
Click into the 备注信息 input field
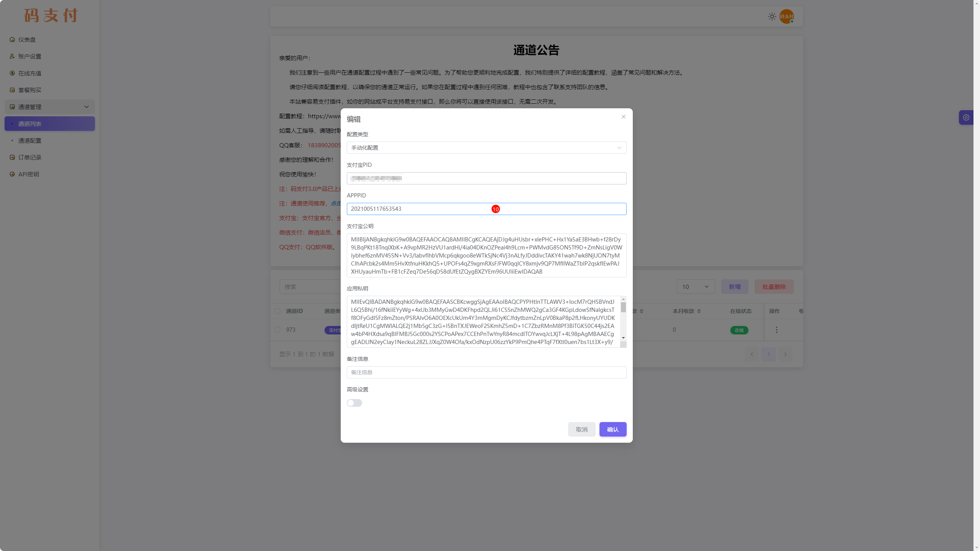[486, 372]
